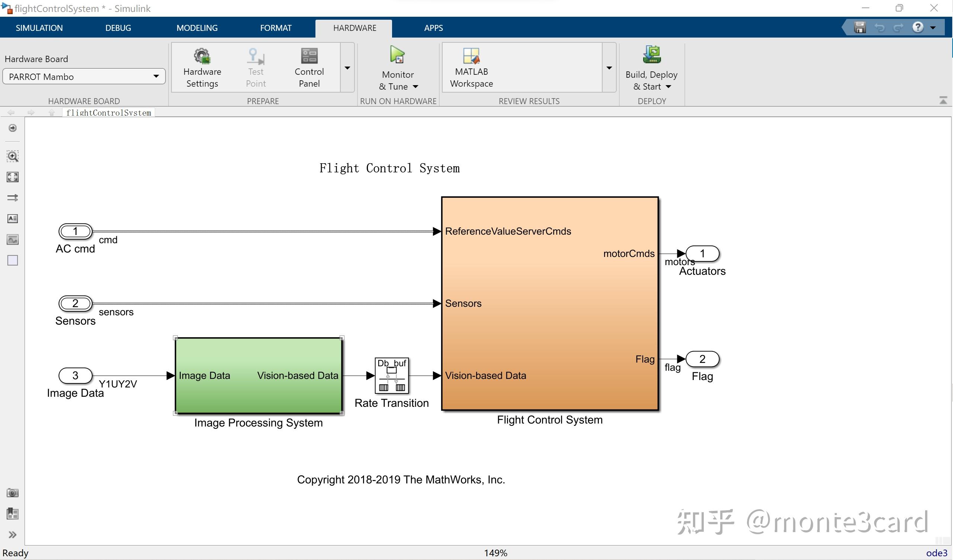
Task: Save the model with the floppy icon
Action: click(860, 28)
